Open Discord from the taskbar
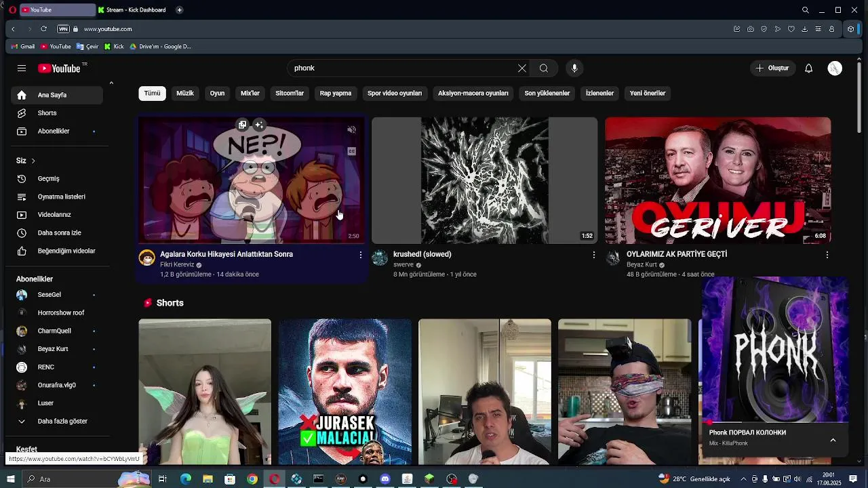This screenshot has width=868, height=488. pos(385,479)
